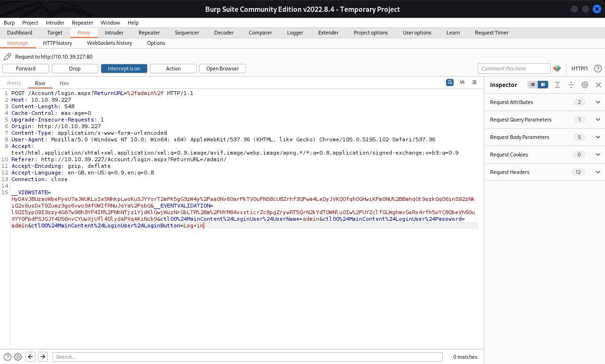605x364 pixels.
Task: Open the Learn tab
Action: (453, 33)
